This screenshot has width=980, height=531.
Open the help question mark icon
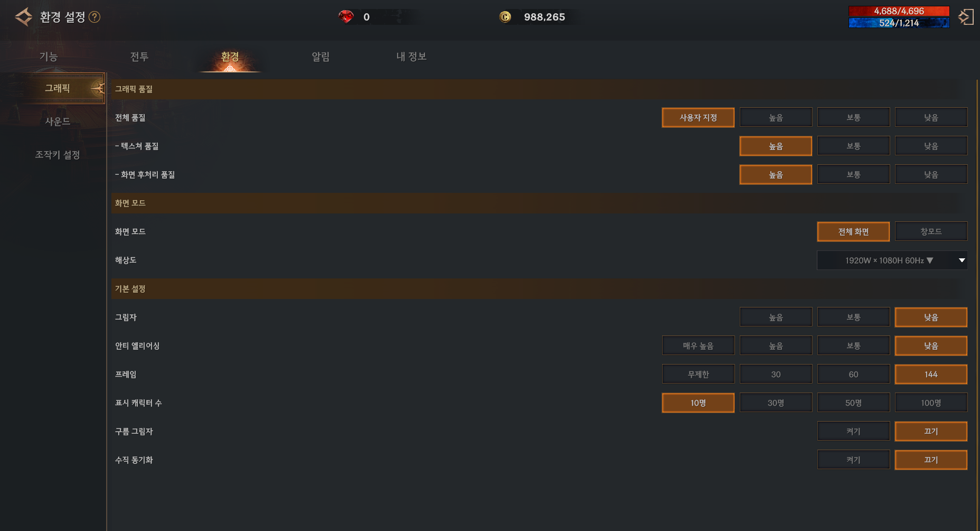point(95,17)
